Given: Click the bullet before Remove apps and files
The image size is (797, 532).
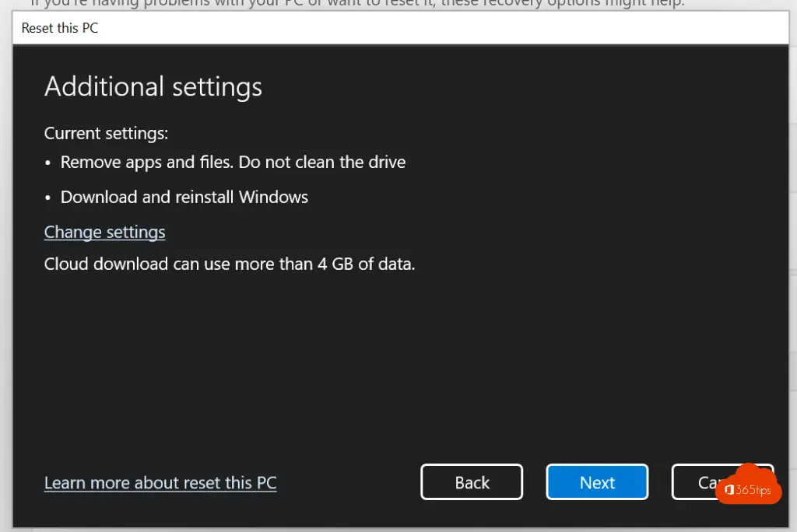Looking at the screenshot, I should 48,163.
